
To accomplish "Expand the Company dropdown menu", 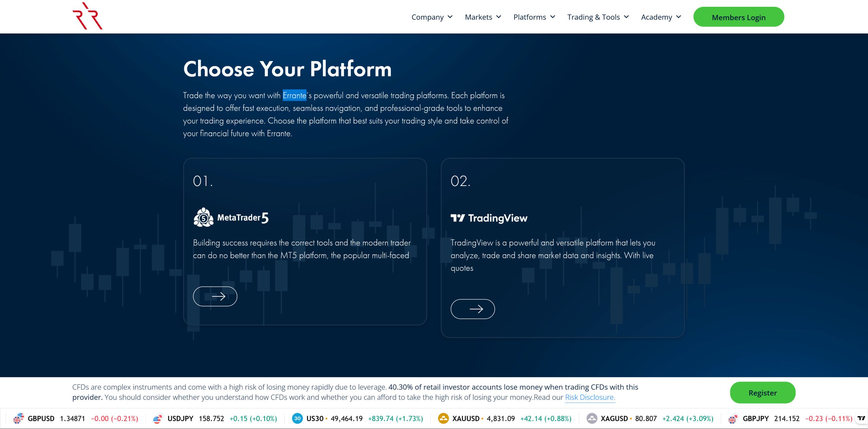I will (x=432, y=17).
